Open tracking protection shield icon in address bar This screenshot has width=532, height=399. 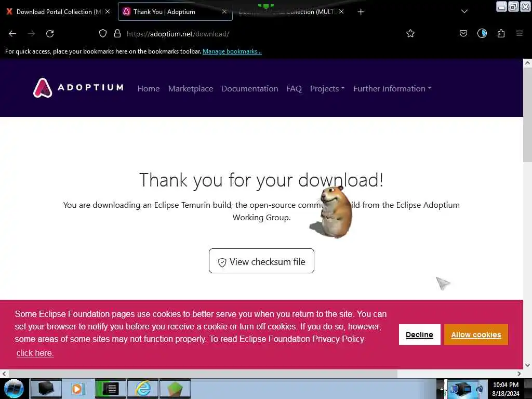[x=103, y=33]
